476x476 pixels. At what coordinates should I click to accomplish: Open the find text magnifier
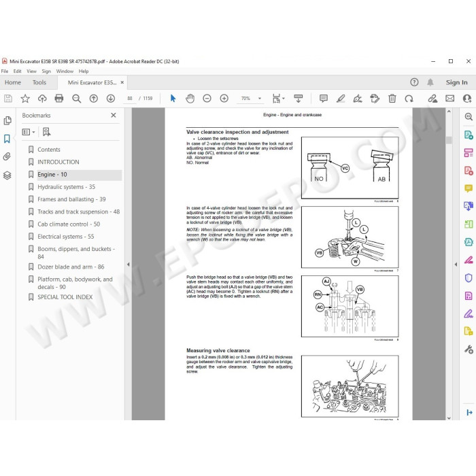click(x=76, y=99)
